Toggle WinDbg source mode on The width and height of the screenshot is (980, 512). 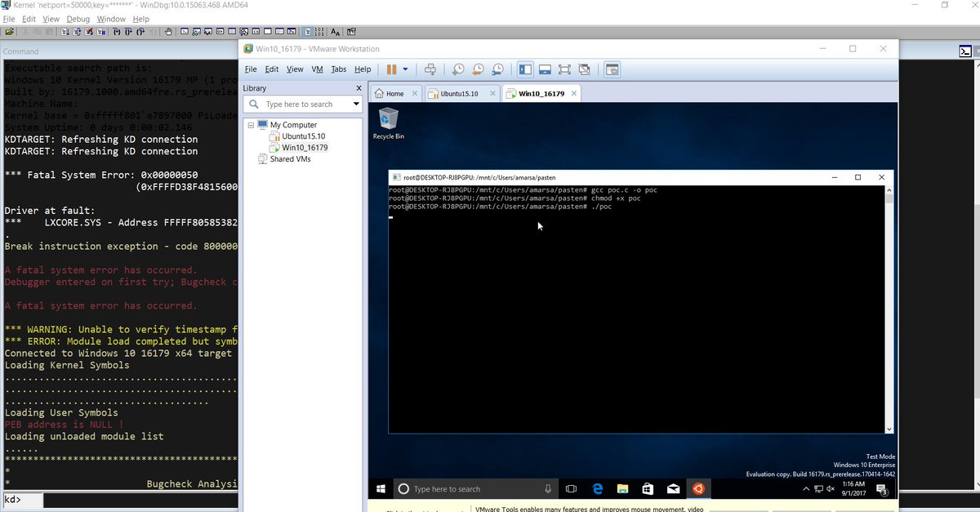[x=309, y=32]
